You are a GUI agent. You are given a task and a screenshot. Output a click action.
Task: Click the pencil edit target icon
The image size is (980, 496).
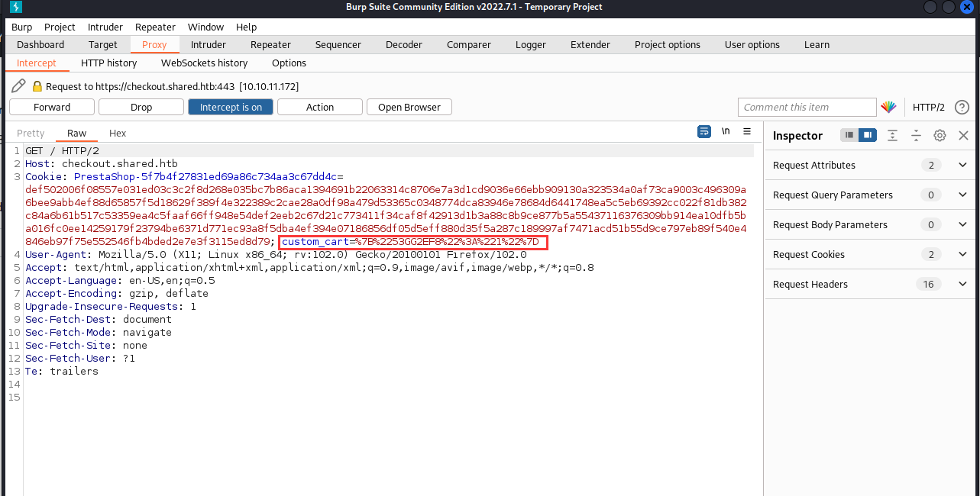click(18, 85)
